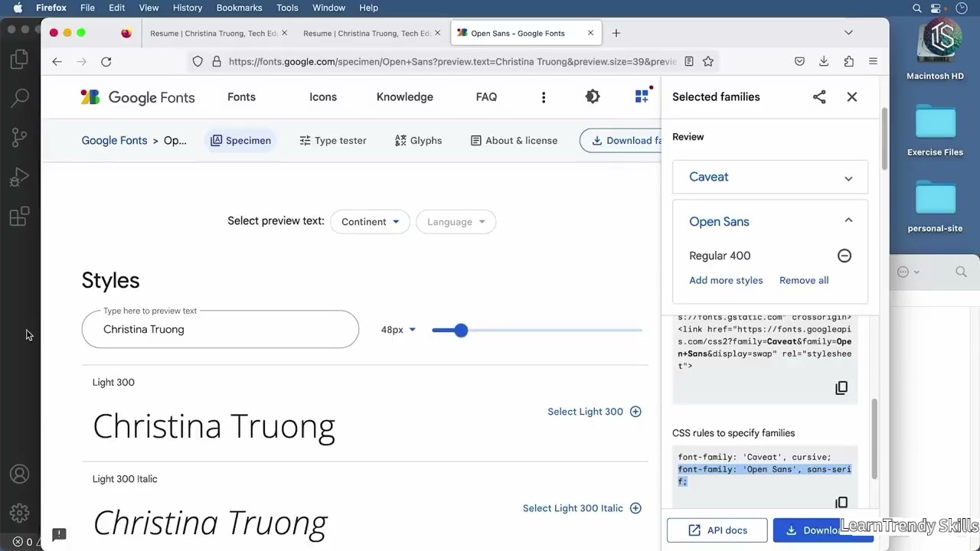The image size is (980, 551).
Task: Open Firefox list all tabs chevron
Action: click(x=848, y=33)
